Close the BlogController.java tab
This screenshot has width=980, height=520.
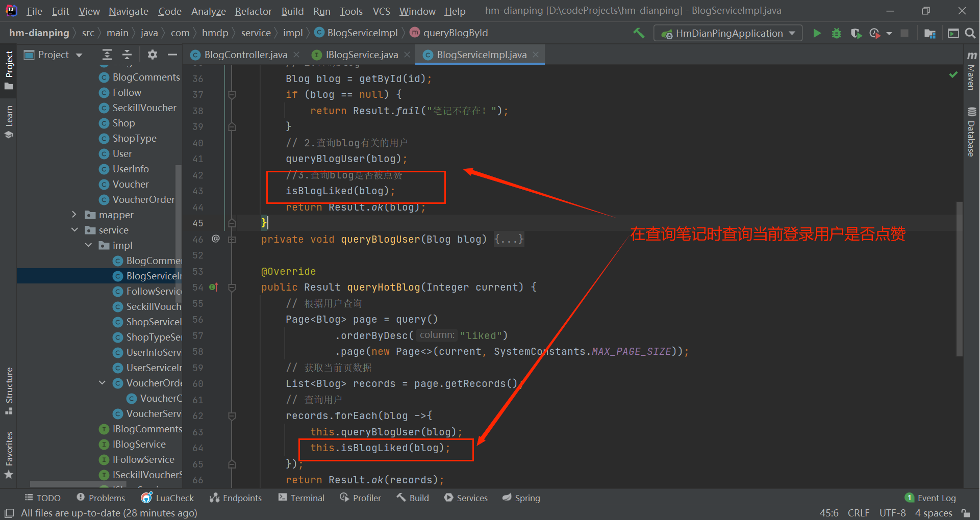tap(296, 55)
